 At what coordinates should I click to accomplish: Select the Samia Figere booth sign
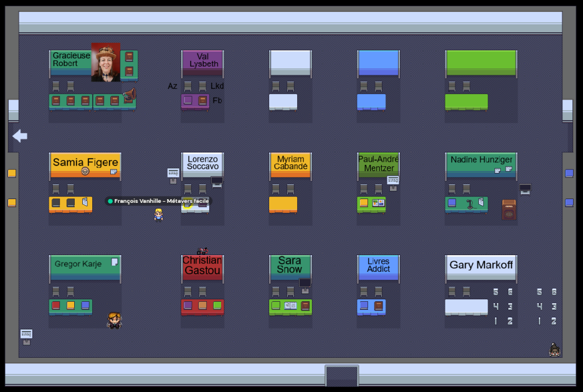(85, 165)
